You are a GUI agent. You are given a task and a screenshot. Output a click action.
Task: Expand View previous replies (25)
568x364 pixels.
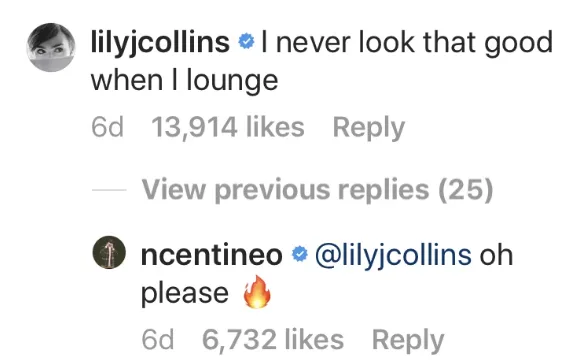coord(317,189)
